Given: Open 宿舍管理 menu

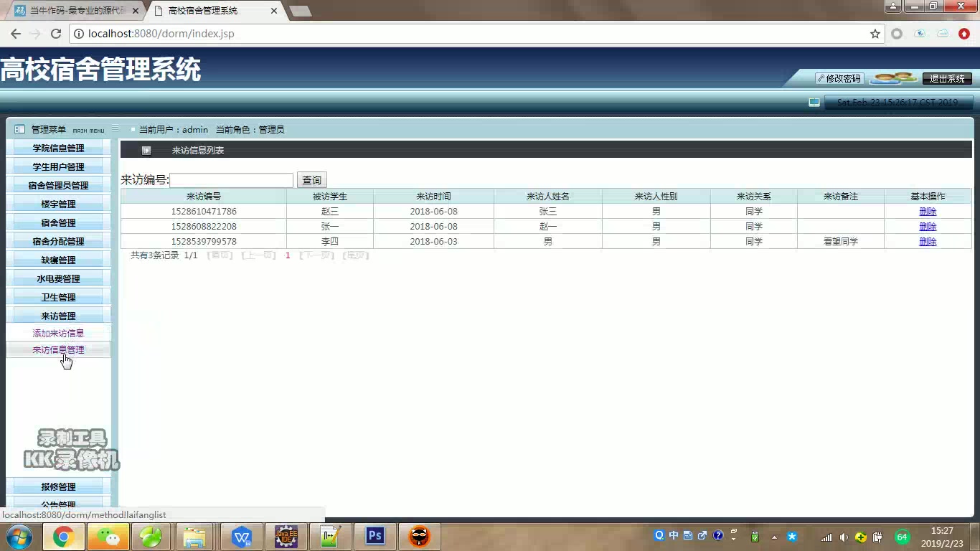Looking at the screenshot, I should click(58, 222).
